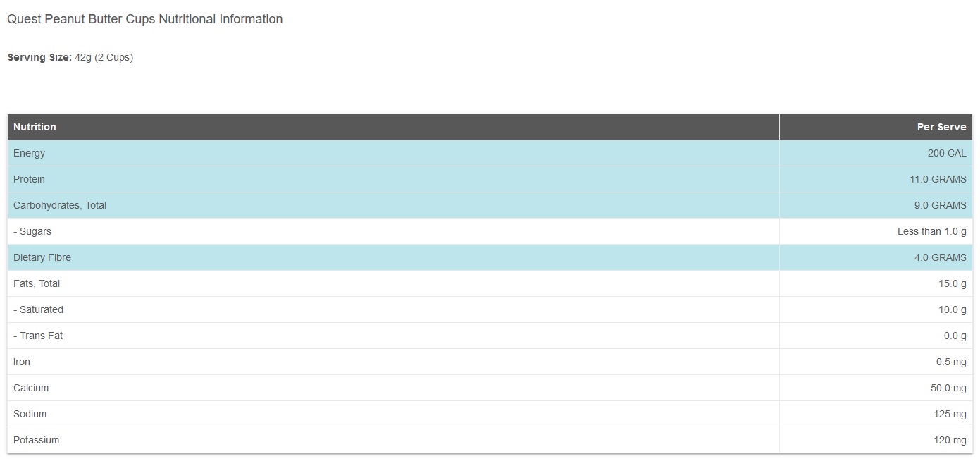Select the Calcium row label
Image resolution: width=980 pixels, height=466 pixels.
tap(31, 388)
